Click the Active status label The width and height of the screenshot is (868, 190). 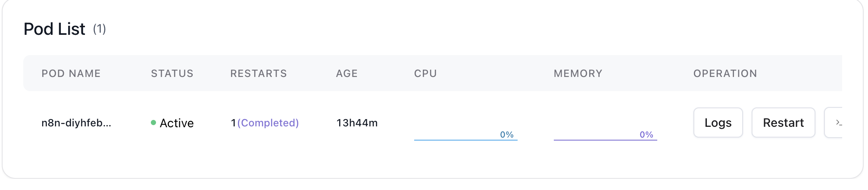(x=177, y=123)
